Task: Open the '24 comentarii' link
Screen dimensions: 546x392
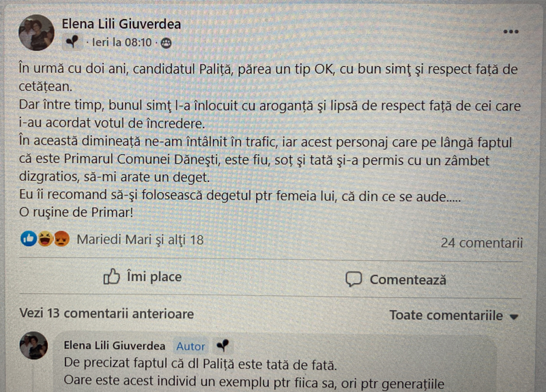Action: [481, 242]
